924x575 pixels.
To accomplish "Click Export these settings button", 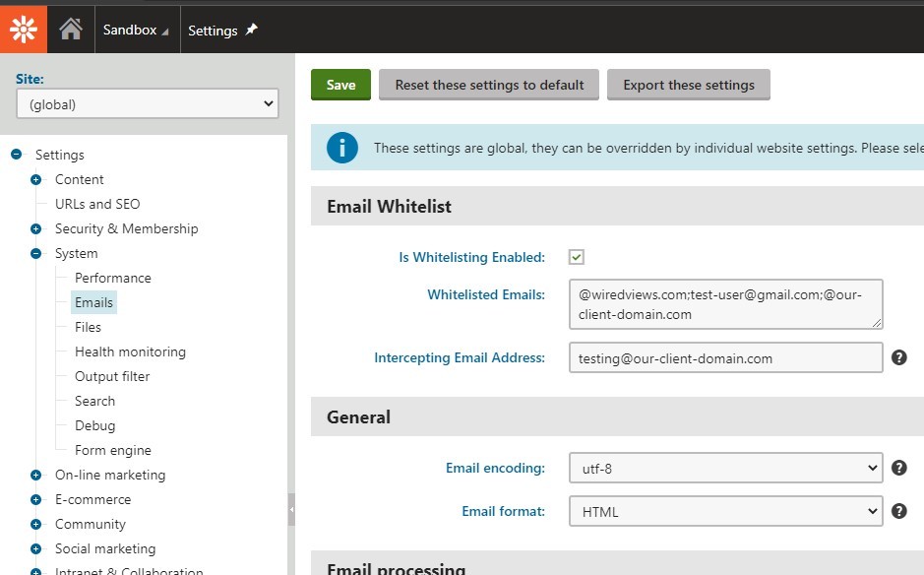I will click(688, 85).
